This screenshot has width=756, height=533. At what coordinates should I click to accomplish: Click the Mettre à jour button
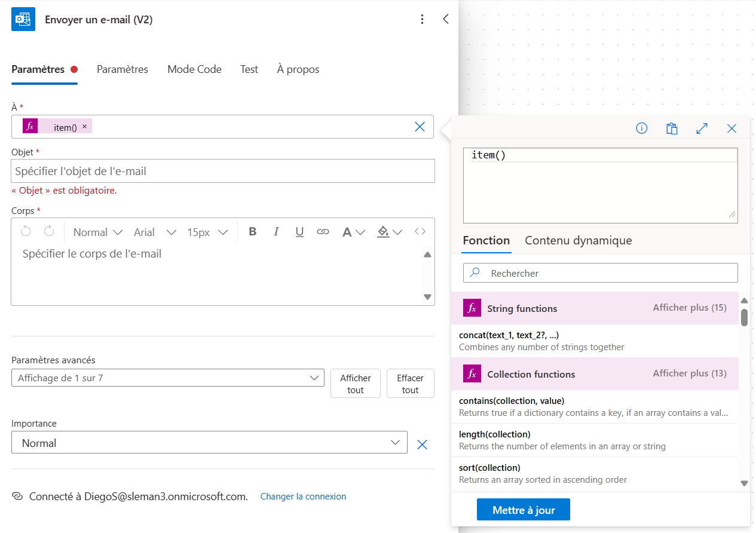pyautogui.click(x=523, y=510)
